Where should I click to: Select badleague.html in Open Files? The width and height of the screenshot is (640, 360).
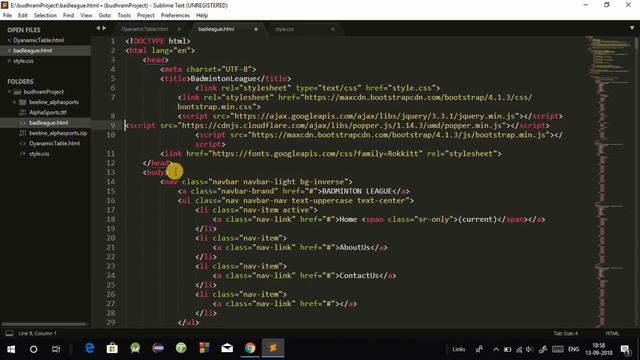33,51
